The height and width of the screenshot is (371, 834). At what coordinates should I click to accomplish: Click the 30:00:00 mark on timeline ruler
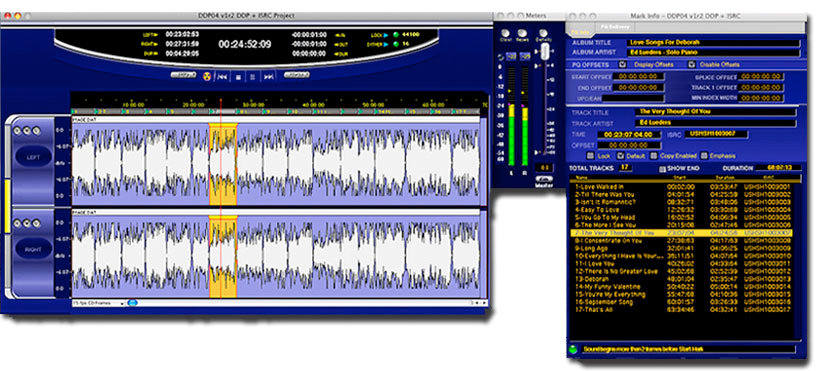[254, 105]
